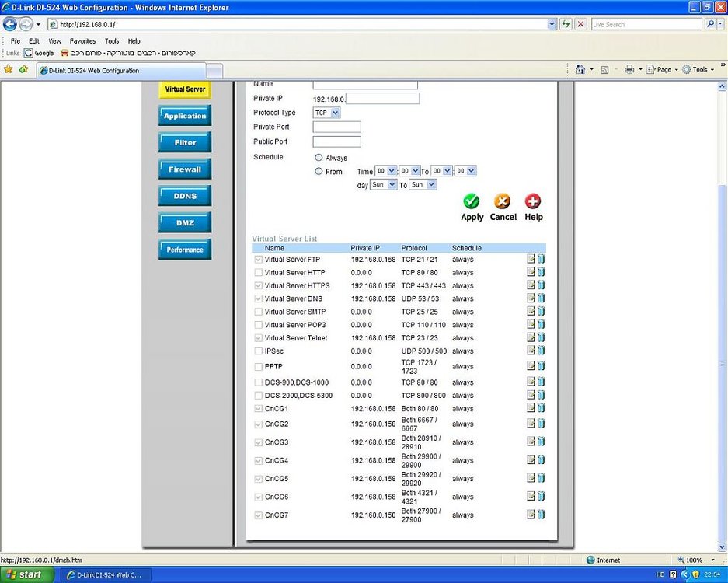The width and height of the screenshot is (728, 583).
Task: Open the browser Home icon
Action: (x=580, y=70)
